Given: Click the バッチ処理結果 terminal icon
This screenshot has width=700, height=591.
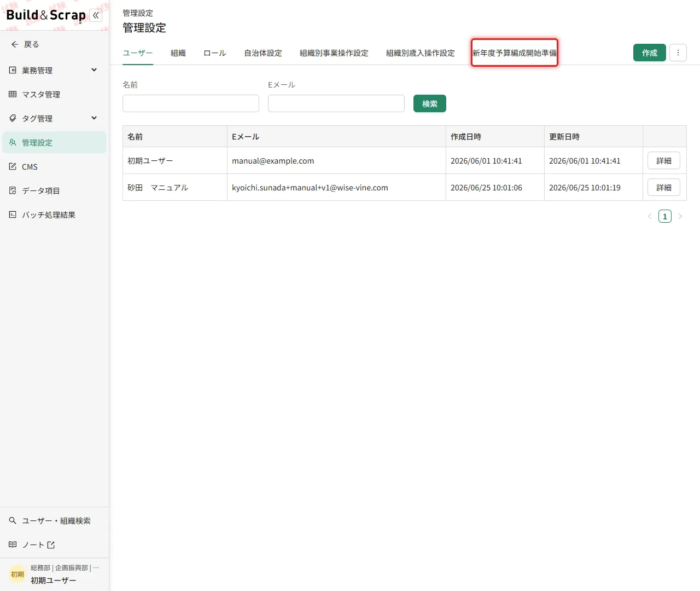Looking at the screenshot, I should click(x=13, y=215).
